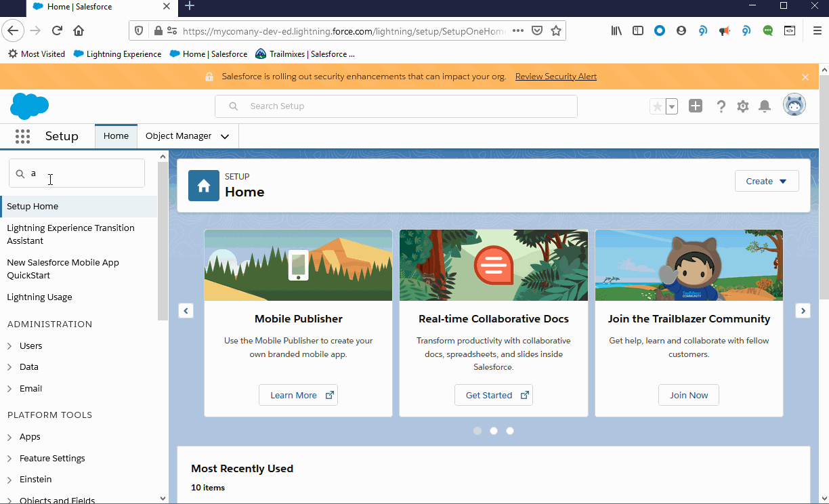This screenshot has width=829, height=504.
Task: Click the Mobile Publisher card image
Action: pos(298,265)
